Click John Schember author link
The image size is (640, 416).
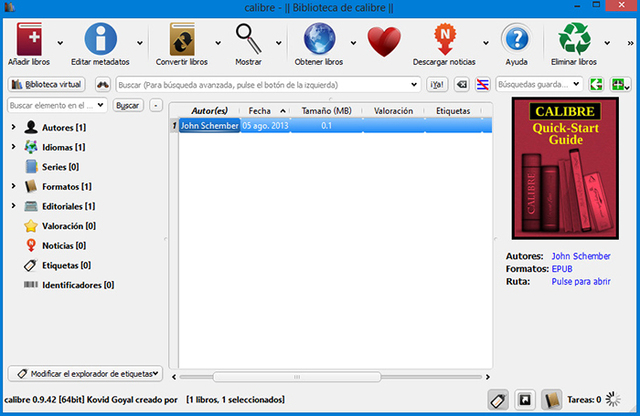tap(581, 256)
